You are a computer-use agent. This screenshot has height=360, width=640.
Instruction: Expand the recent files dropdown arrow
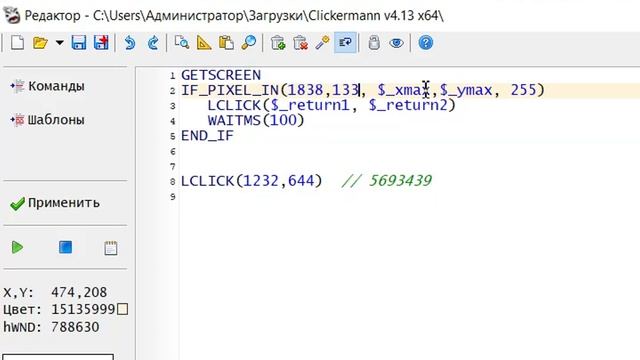tap(60, 42)
